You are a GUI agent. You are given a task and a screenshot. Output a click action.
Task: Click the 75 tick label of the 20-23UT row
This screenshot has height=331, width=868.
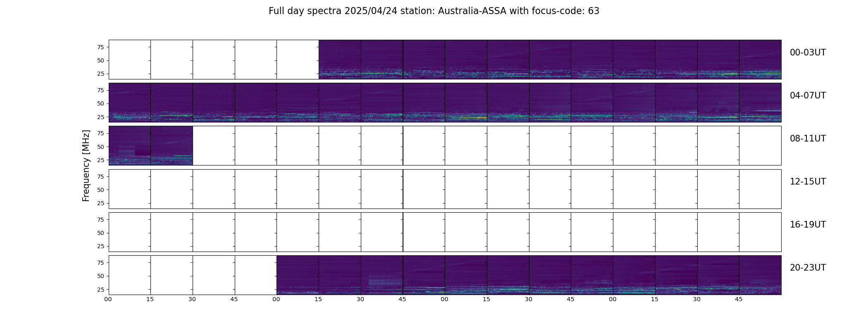100,263
